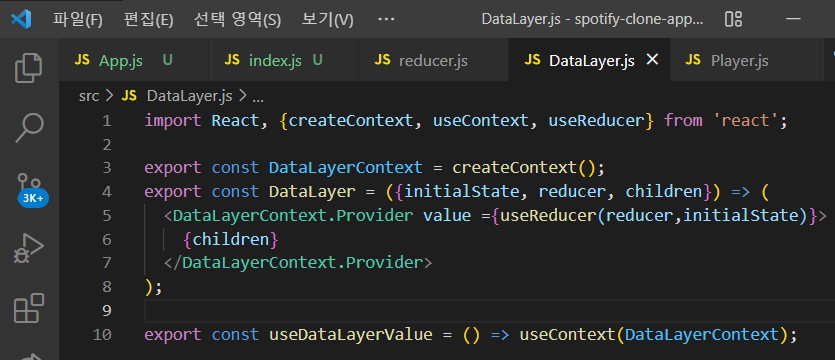Click the JS icon in the breadcrumb
This screenshot has height=360, width=835.
pyautogui.click(x=129, y=96)
